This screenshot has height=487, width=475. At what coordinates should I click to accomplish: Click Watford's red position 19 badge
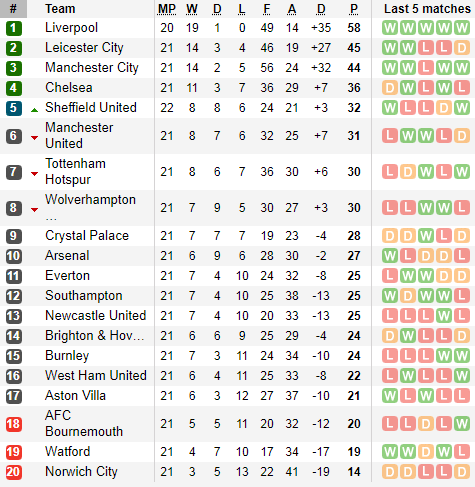point(14,452)
